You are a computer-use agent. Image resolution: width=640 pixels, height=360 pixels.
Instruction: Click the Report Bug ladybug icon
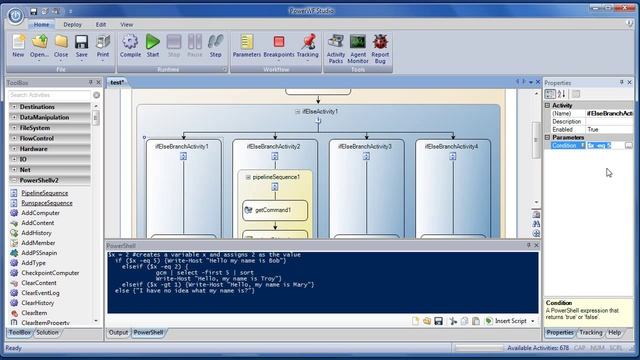click(x=380, y=49)
